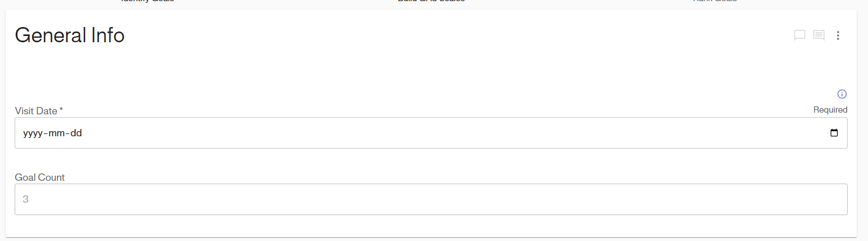Open the calendar picker in Visit Date
Screen dimensions: 868x241
834,133
